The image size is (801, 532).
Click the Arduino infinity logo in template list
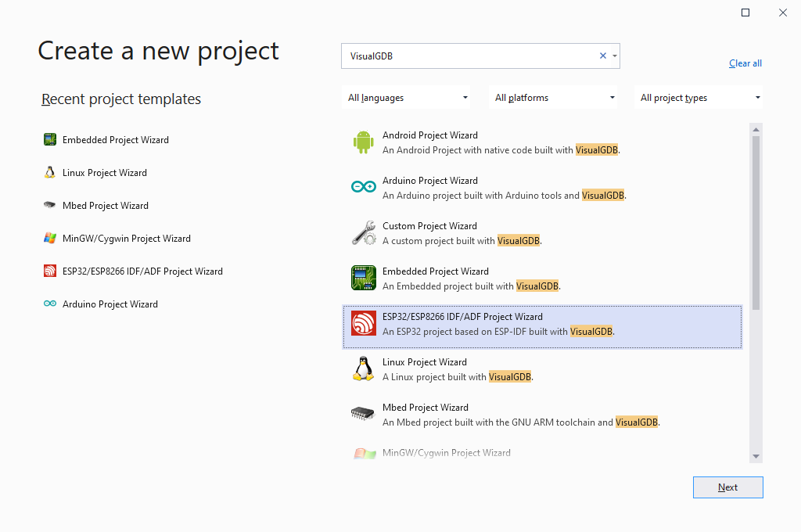(x=363, y=187)
